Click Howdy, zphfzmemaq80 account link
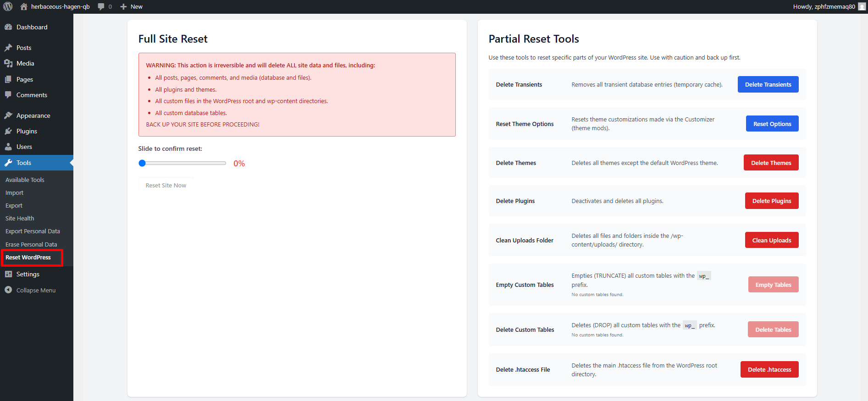The image size is (868, 401). 829,6
